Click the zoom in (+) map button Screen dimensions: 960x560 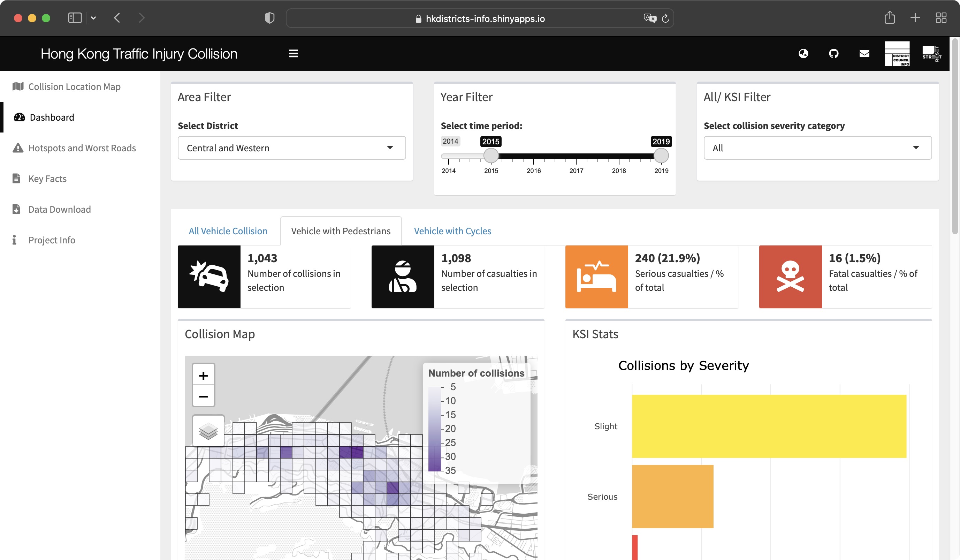(x=203, y=376)
